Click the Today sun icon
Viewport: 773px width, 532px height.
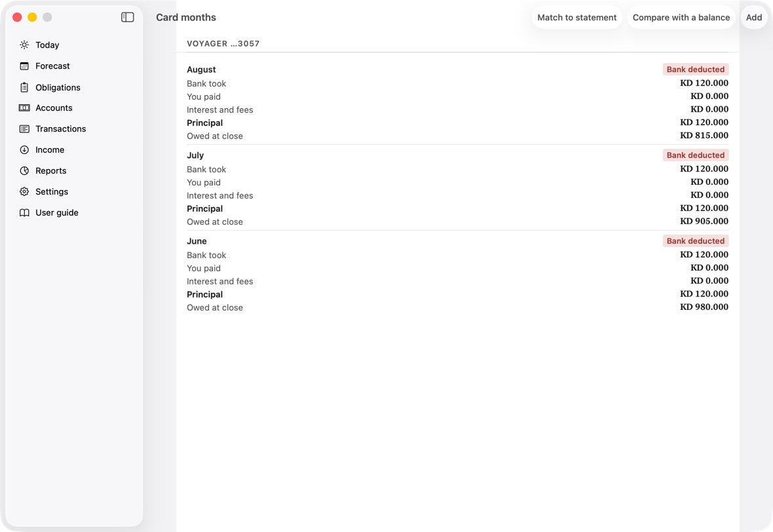click(x=24, y=45)
